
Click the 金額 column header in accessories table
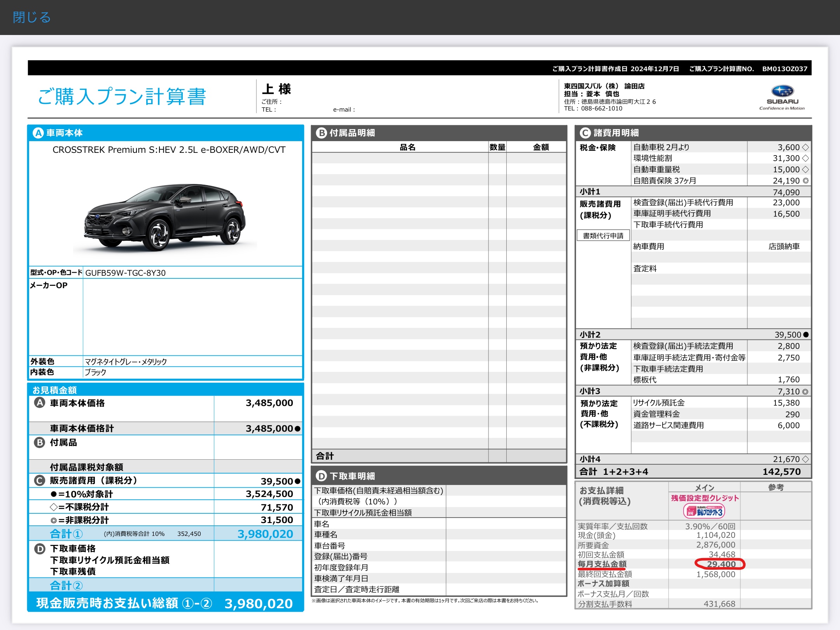(541, 147)
